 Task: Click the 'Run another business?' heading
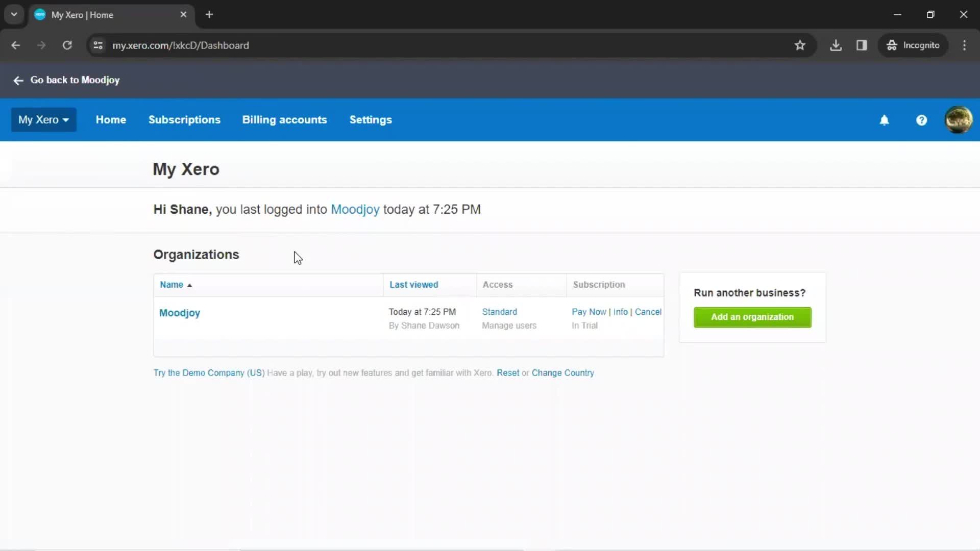click(749, 293)
